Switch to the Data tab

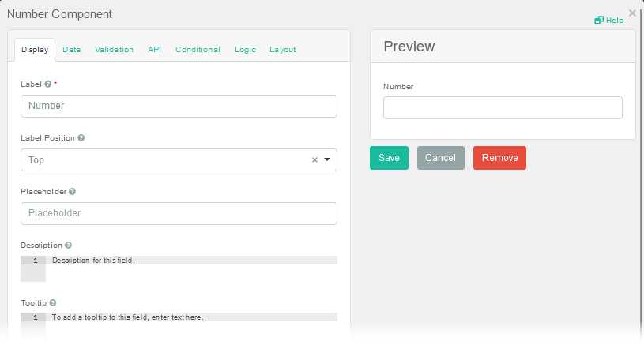[71, 50]
